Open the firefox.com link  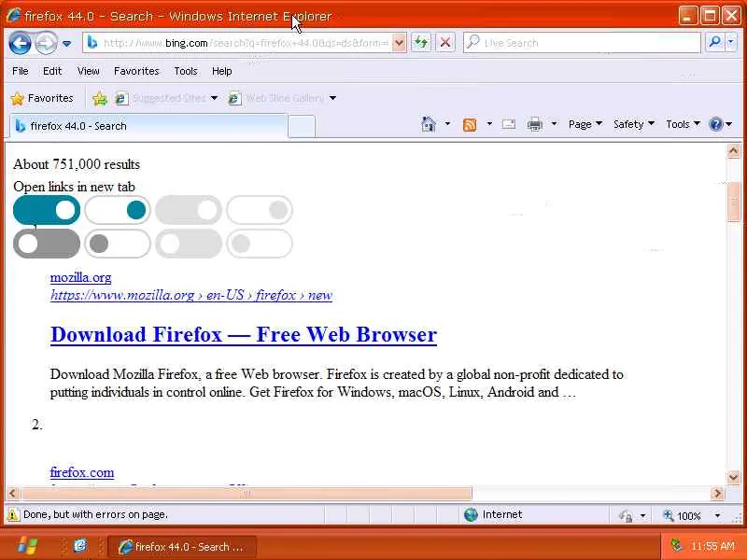(82, 472)
